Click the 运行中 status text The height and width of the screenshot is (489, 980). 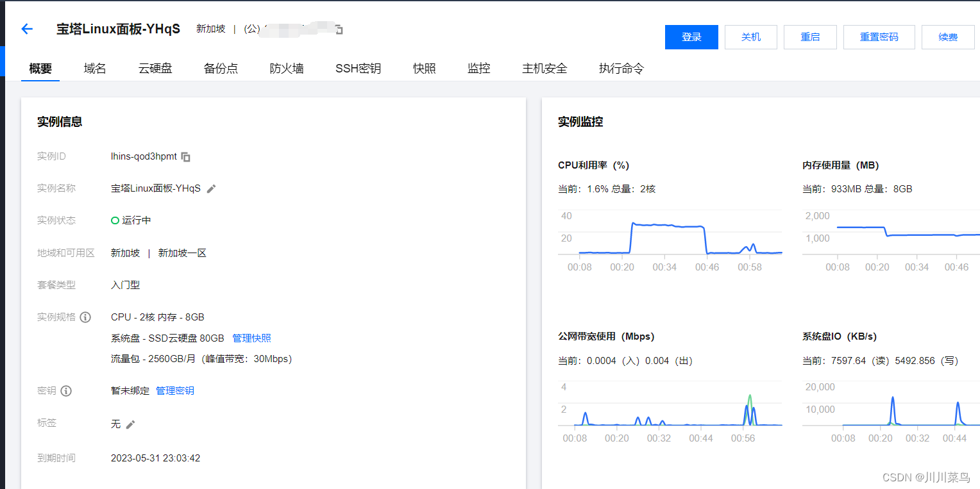[137, 220]
